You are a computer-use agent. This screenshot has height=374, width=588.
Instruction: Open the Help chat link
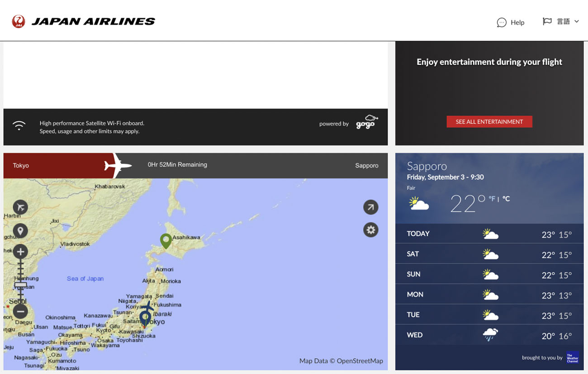511,22
